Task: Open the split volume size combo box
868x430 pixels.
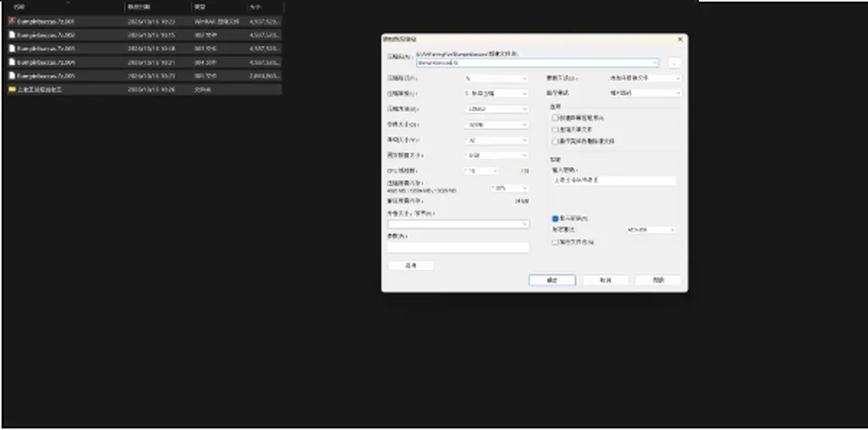Action: 458,224
